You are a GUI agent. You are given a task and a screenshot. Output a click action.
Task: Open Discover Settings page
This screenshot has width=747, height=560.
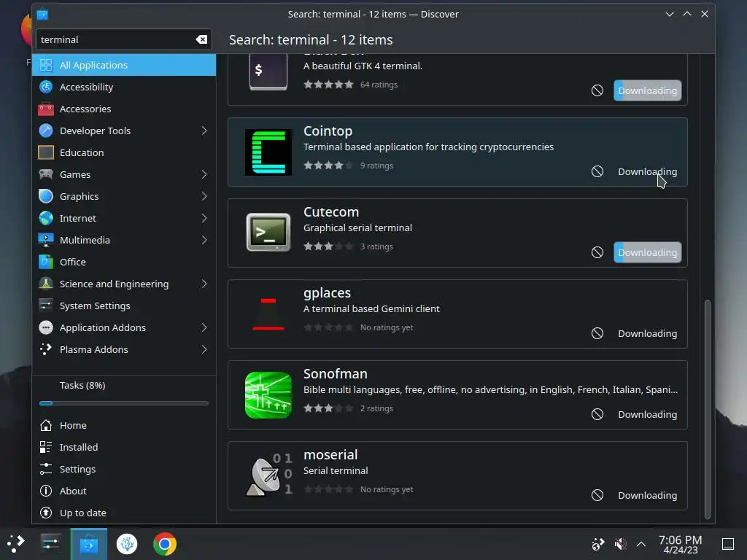124,469
